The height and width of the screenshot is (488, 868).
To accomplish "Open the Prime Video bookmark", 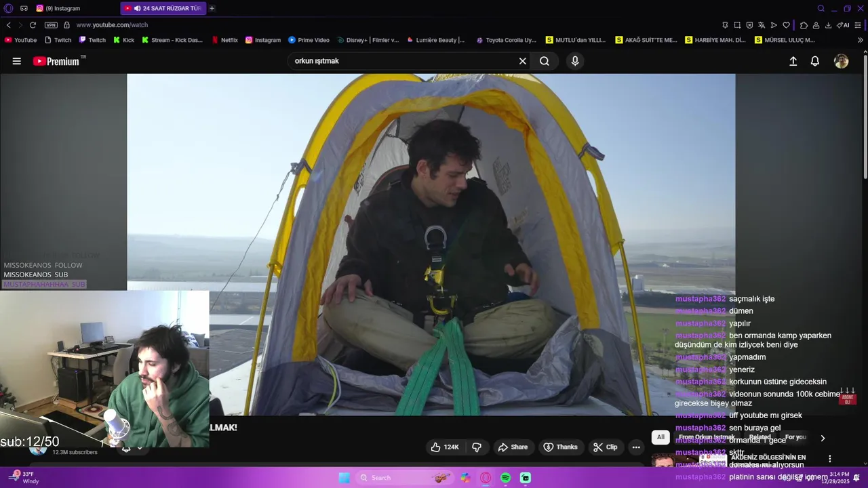I will coord(309,40).
